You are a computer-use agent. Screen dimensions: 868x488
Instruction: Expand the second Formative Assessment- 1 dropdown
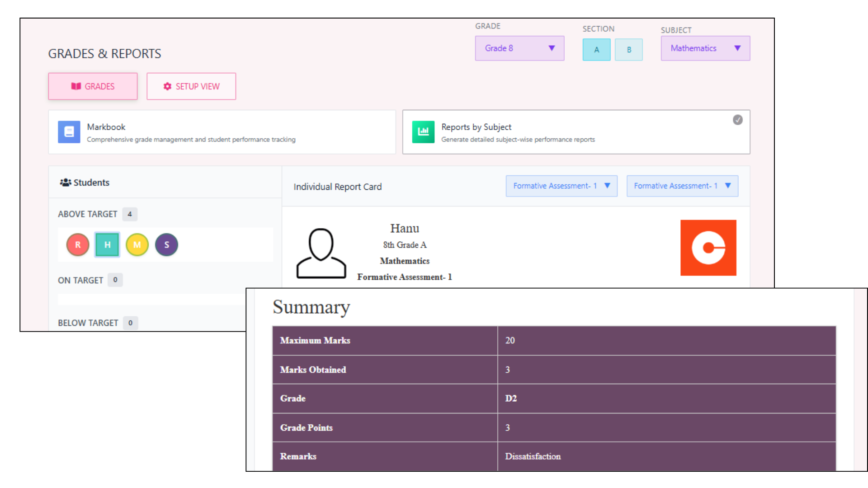682,186
